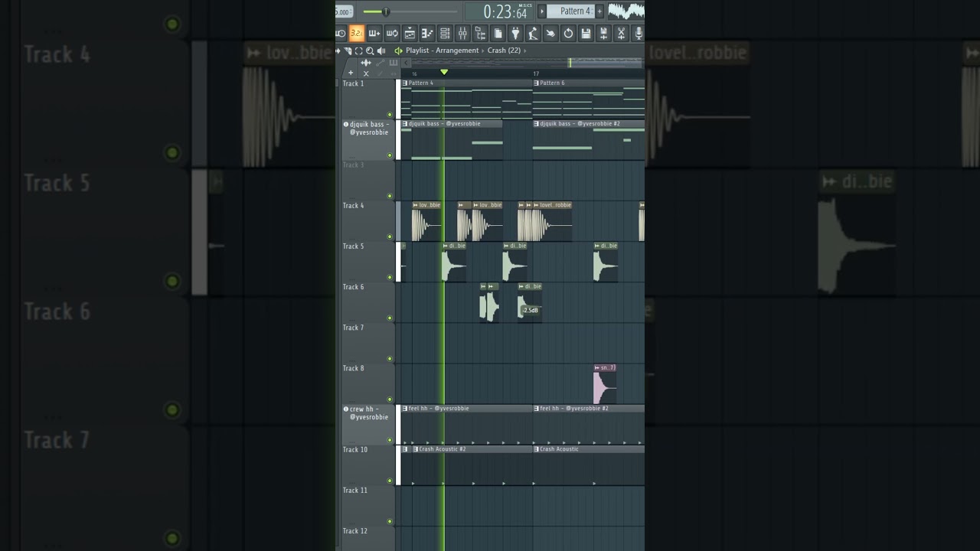This screenshot has width=980, height=551.
Task: Click the project pages copy icon
Action: coord(498,33)
